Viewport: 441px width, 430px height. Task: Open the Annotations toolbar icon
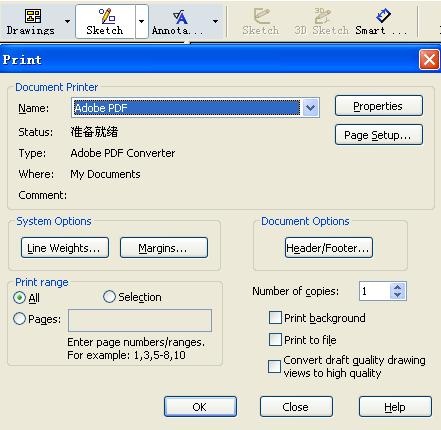180,17
